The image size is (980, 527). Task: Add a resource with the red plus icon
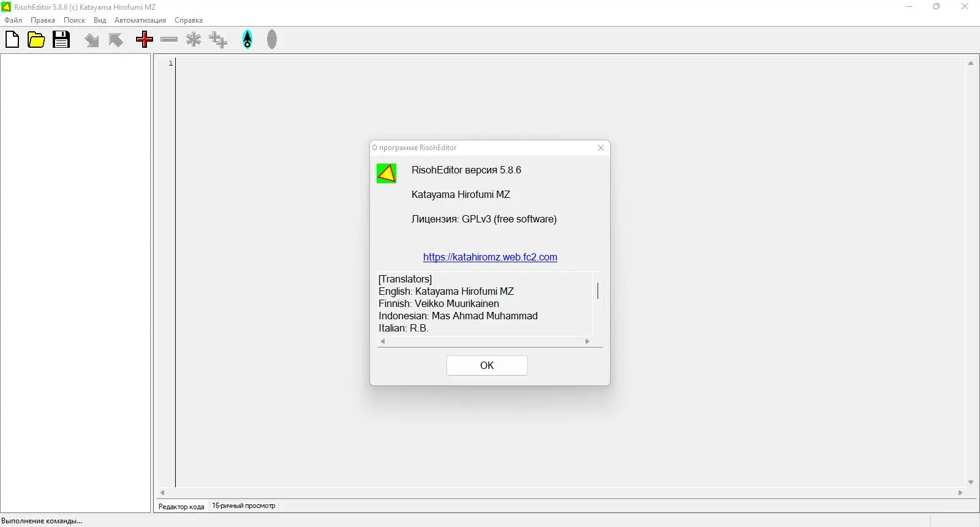[x=145, y=40]
